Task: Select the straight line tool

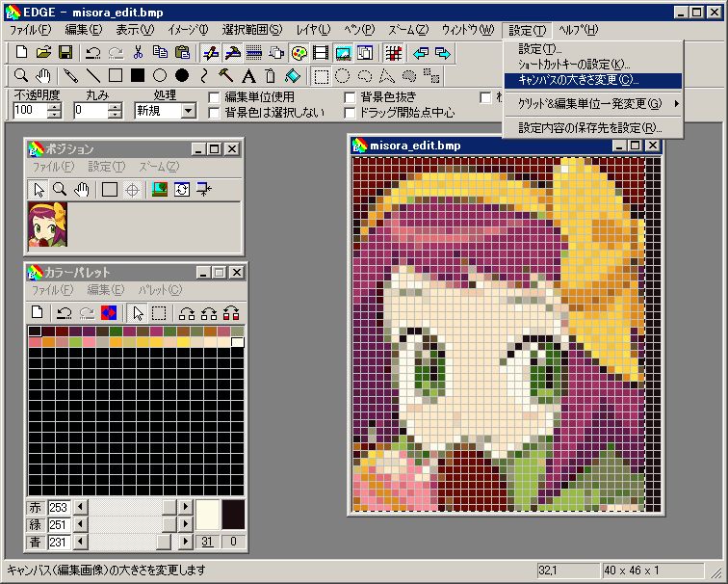Action: (92, 75)
